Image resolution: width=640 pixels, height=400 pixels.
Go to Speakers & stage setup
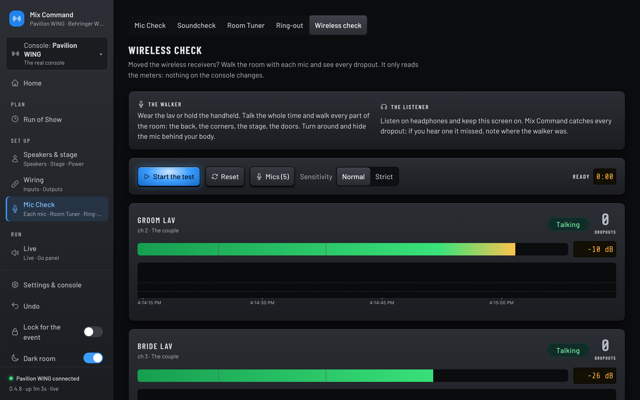[x=57, y=159]
